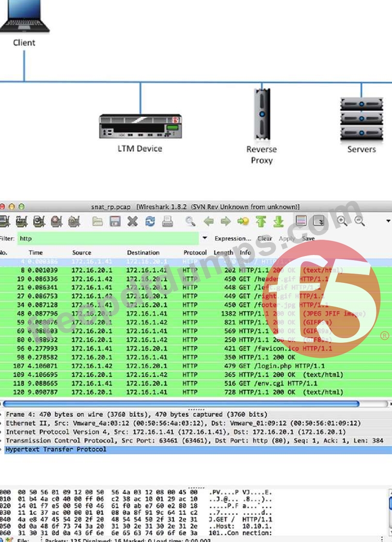
Task: Open the filter history dropdown arrow
Action: tap(205, 238)
